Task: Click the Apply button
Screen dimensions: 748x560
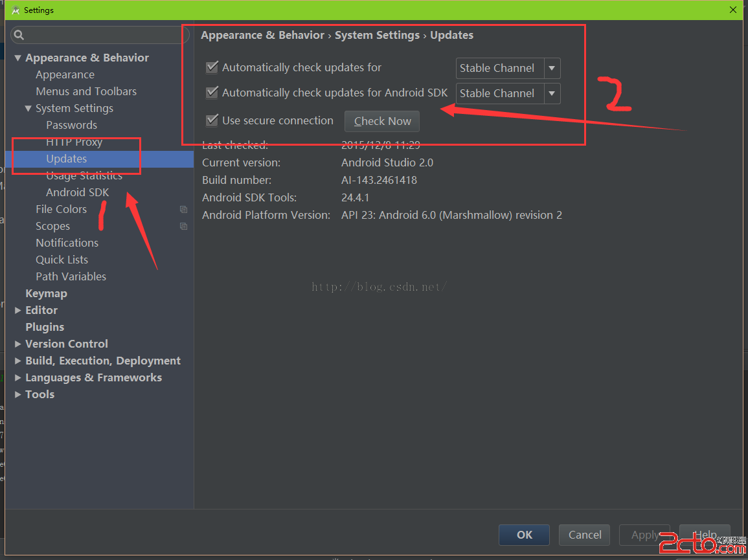Action: 644,535
